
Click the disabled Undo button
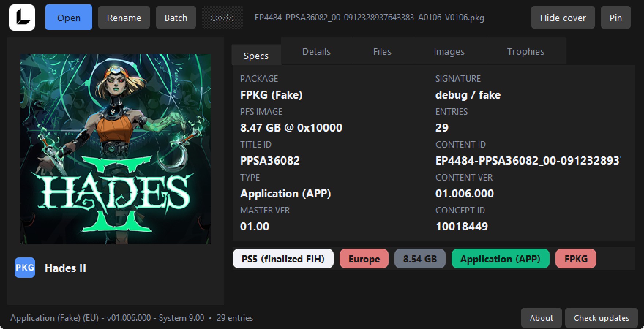[222, 18]
